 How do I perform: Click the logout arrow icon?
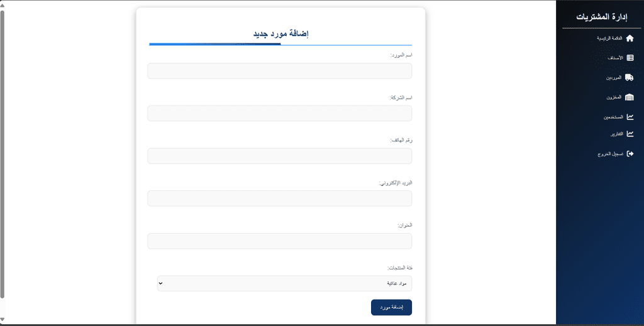click(x=630, y=154)
